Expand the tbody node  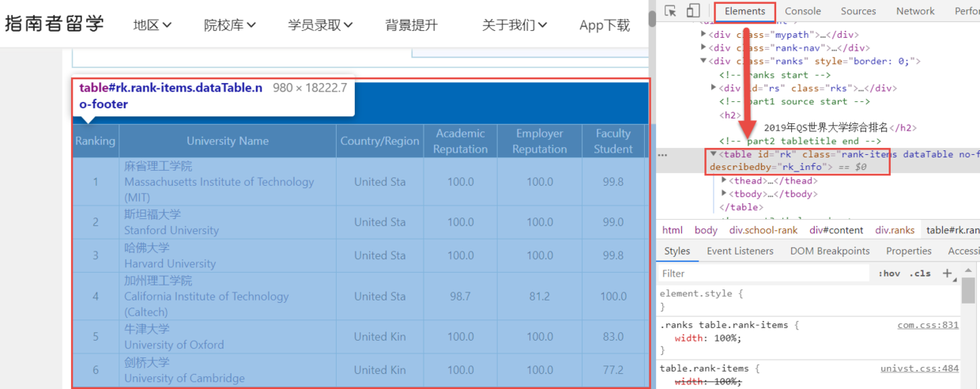723,194
